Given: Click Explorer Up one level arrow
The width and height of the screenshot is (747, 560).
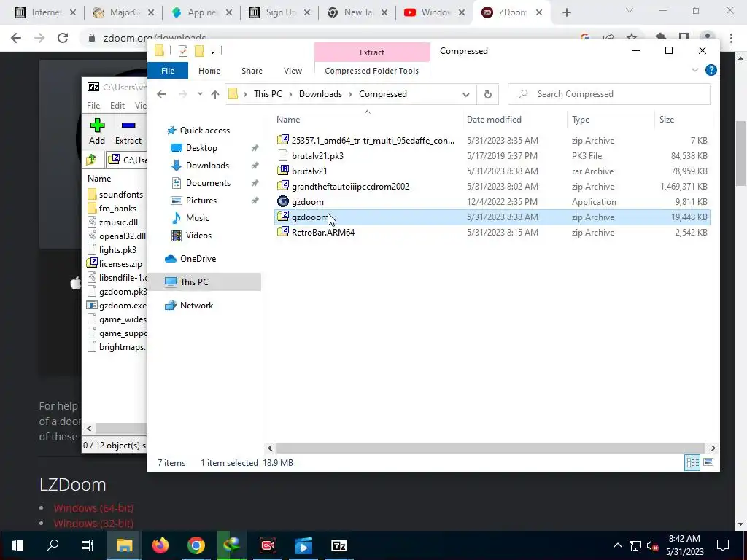Looking at the screenshot, I should 215,94.
